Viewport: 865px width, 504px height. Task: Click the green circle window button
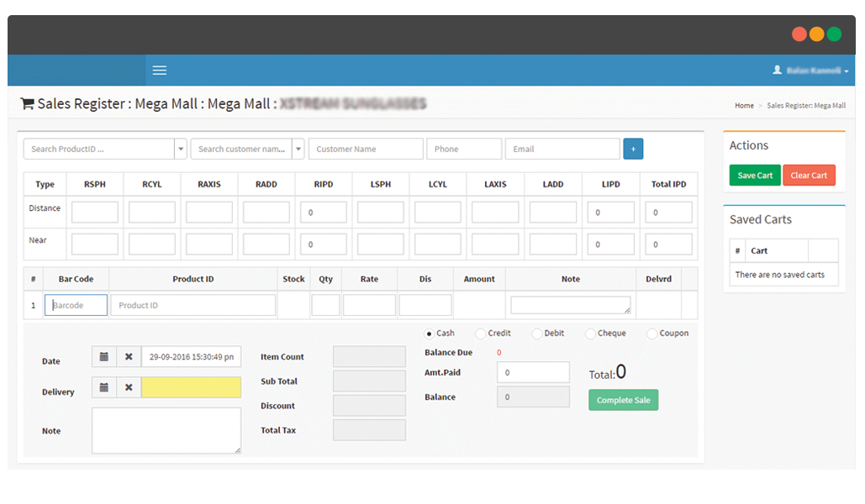[834, 34]
